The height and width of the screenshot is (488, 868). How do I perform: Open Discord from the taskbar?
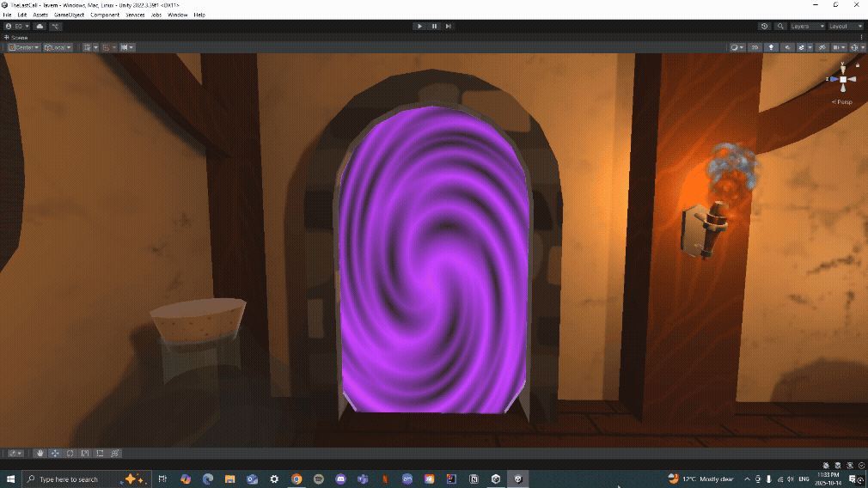click(340, 479)
